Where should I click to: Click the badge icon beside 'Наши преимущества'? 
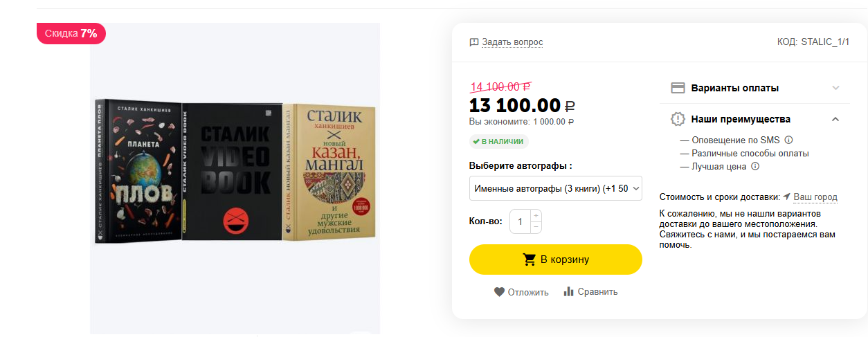[x=678, y=119]
